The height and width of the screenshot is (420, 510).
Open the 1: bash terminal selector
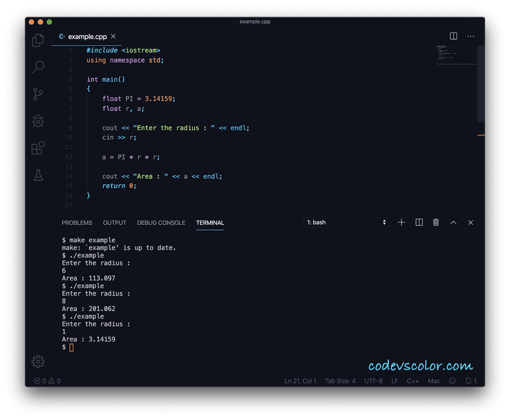click(x=345, y=222)
